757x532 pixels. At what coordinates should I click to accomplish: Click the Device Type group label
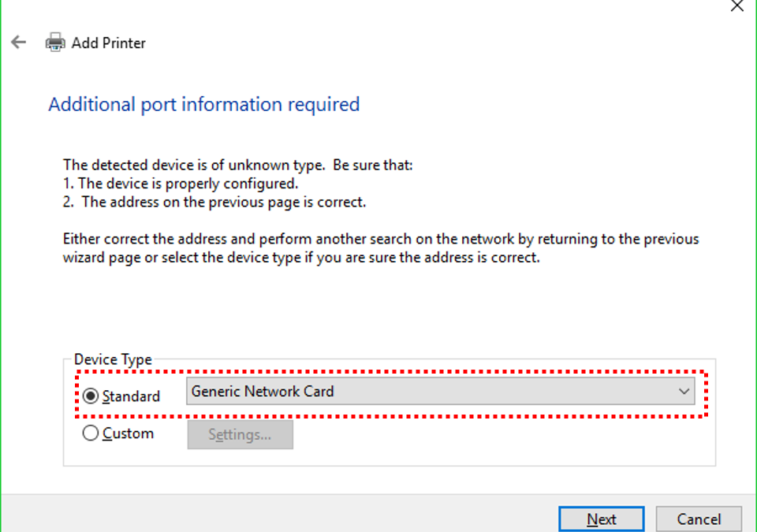click(113, 359)
